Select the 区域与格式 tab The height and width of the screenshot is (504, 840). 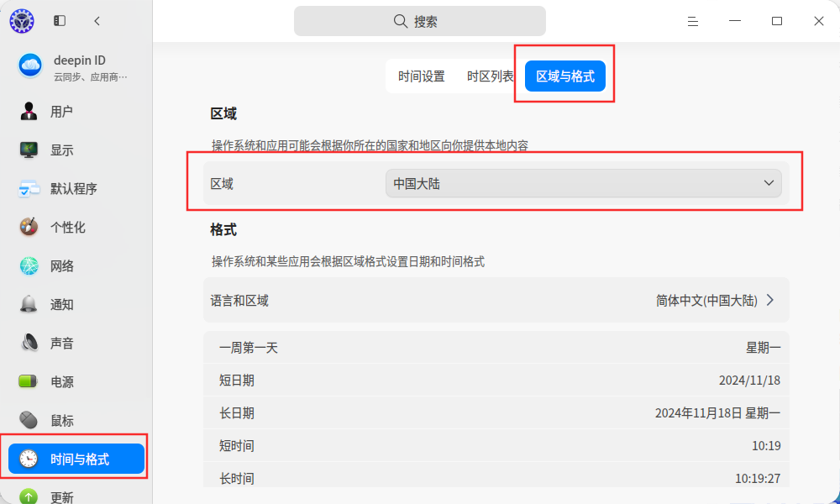tap(565, 76)
